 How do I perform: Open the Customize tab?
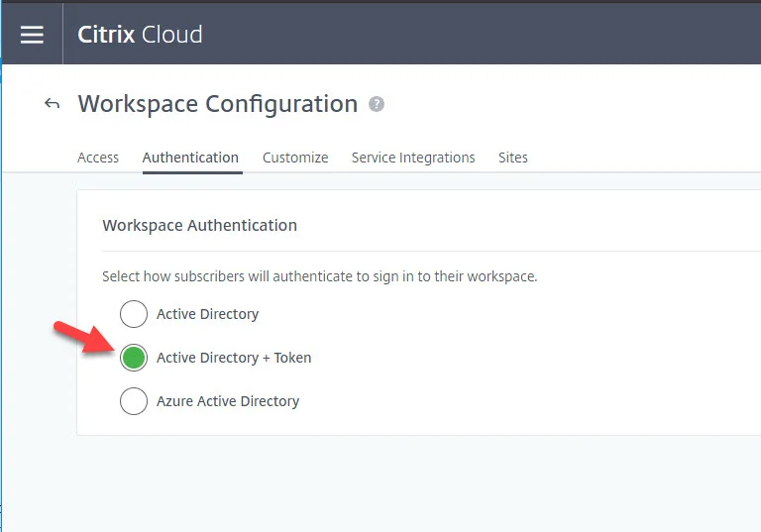[295, 158]
